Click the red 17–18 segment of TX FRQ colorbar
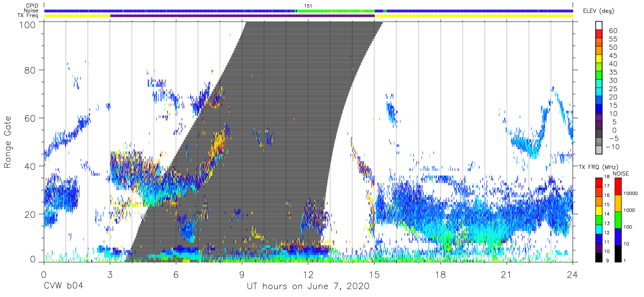This screenshot has width=644, height=297. (599, 182)
